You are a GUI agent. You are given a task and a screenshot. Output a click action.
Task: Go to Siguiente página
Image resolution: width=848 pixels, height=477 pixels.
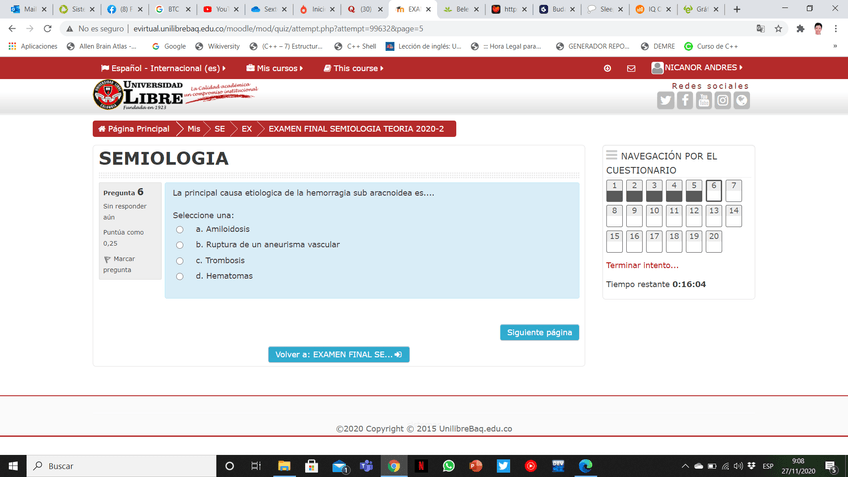pyautogui.click(x=539, y=333)
